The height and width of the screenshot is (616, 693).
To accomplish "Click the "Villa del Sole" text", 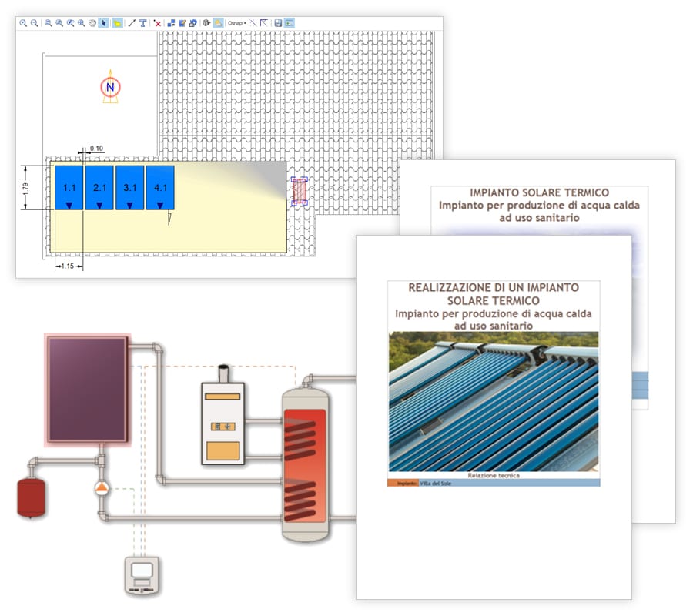I will click(x=435, y=484).
